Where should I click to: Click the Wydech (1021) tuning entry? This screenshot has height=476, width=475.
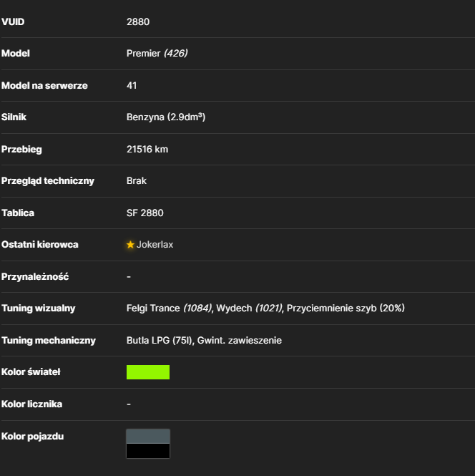click(x=250, y=309)
